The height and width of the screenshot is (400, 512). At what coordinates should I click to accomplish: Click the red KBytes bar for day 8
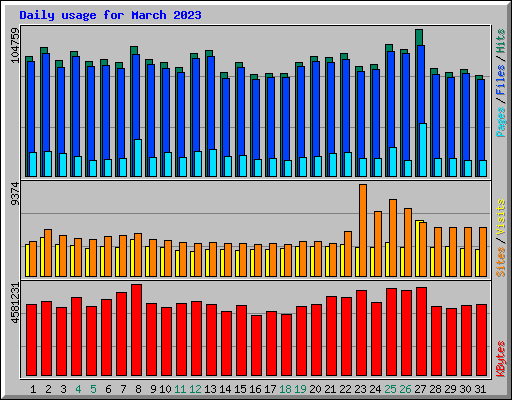click(x=136, y=330)
